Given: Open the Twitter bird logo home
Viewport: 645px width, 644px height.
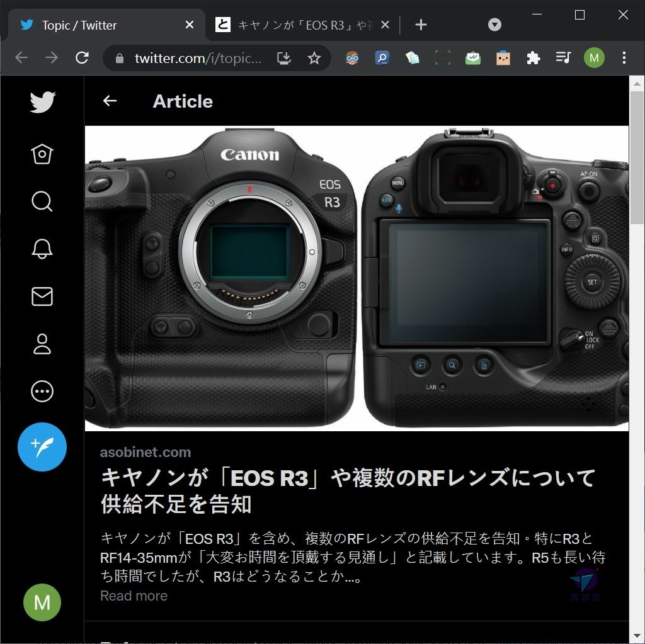Looking at the screenshot, I should [x=42, y=101].
